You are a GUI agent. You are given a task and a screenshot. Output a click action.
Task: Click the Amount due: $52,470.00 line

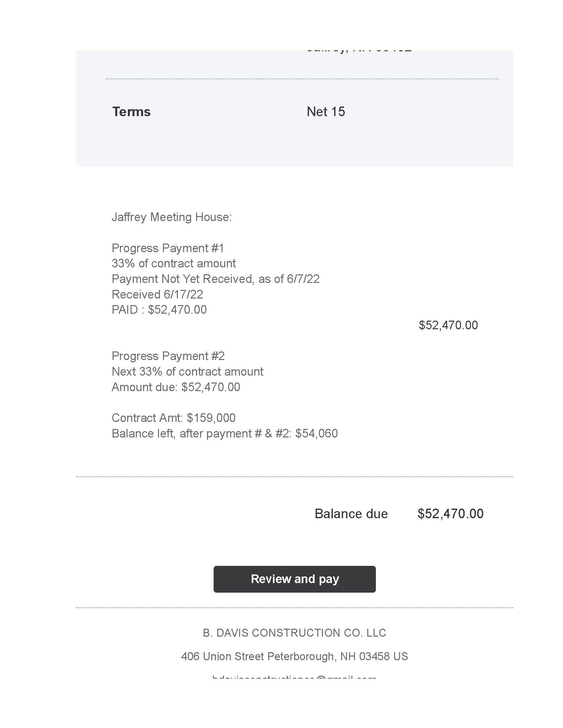[176, 387]
